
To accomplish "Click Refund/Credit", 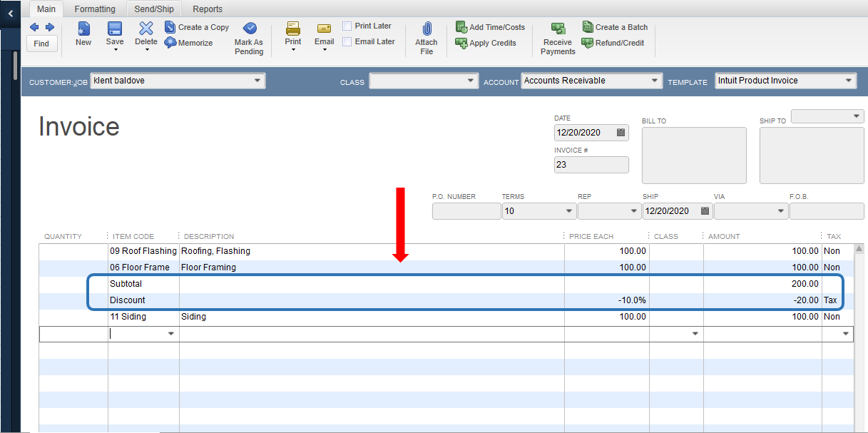I will click(x=613, y=43).
